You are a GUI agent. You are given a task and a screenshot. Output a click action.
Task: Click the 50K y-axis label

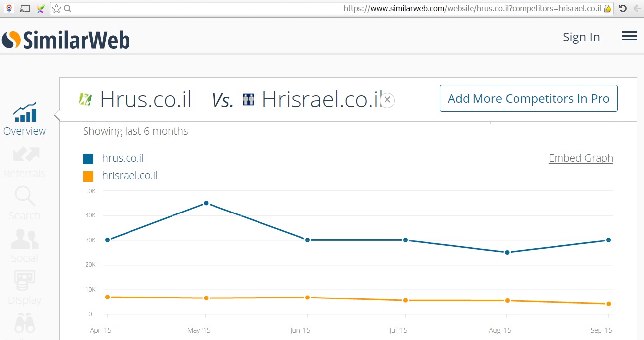coord(90,190)
